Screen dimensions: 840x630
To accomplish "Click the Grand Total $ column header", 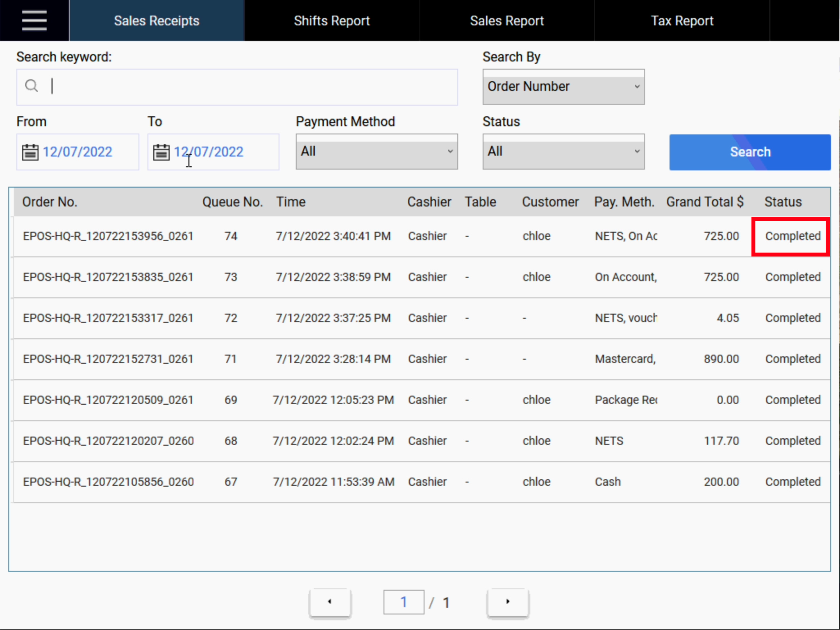I will [x=705, y=202].
